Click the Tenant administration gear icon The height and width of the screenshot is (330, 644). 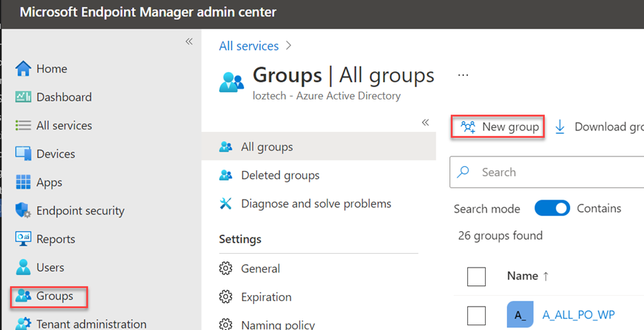tap(23, 324)
